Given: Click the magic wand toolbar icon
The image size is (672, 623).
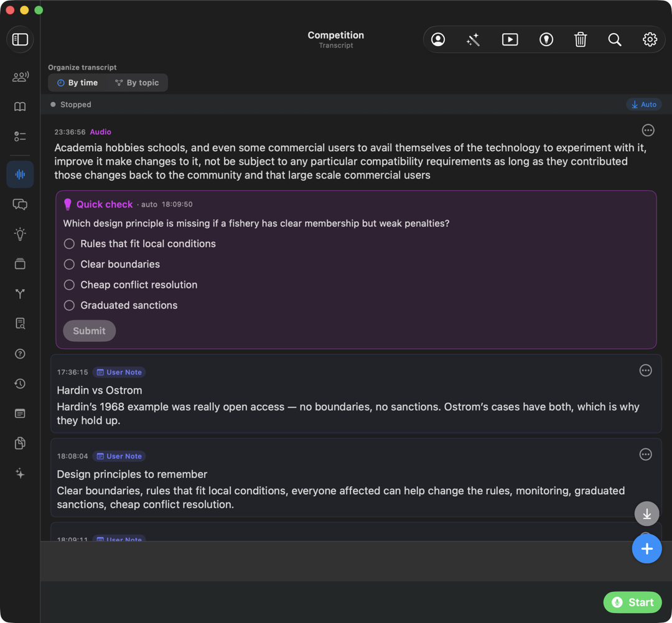Looking at the screenshot, I should tap(473, 39).
